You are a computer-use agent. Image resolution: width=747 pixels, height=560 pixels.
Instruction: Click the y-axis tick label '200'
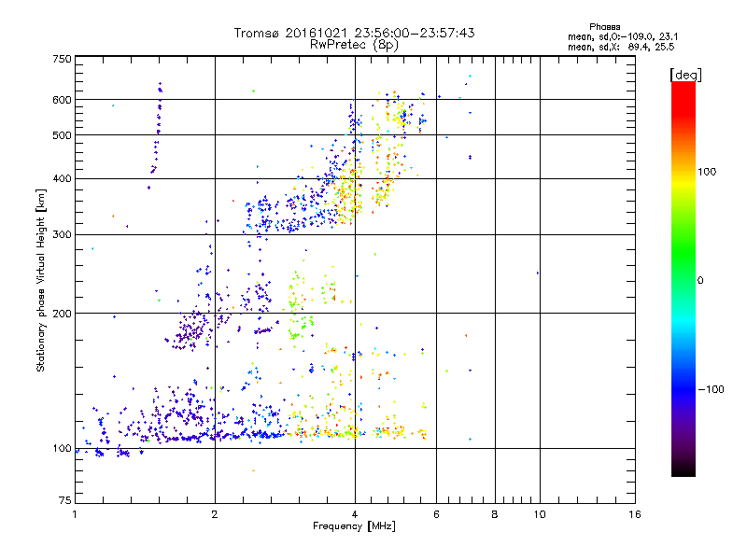63,314
